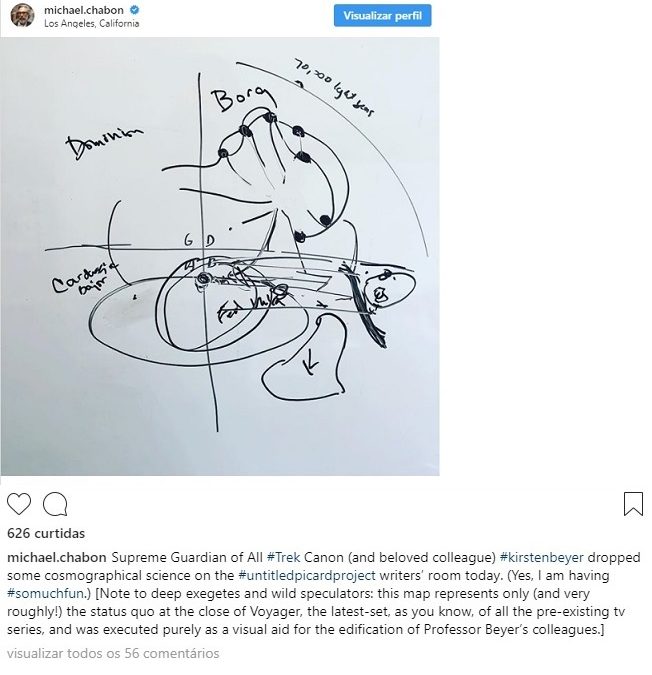View the 626 curtidas likes list

tap(46, 533)
